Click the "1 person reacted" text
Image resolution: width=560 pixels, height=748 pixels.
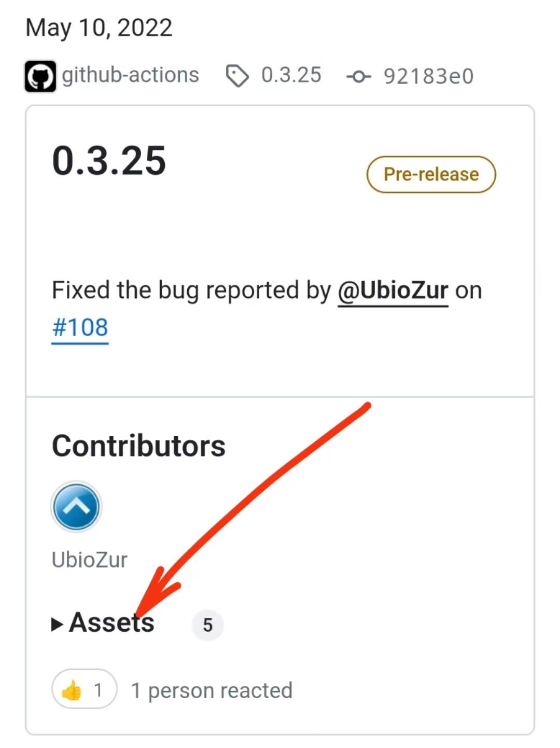tap(212, 691)
